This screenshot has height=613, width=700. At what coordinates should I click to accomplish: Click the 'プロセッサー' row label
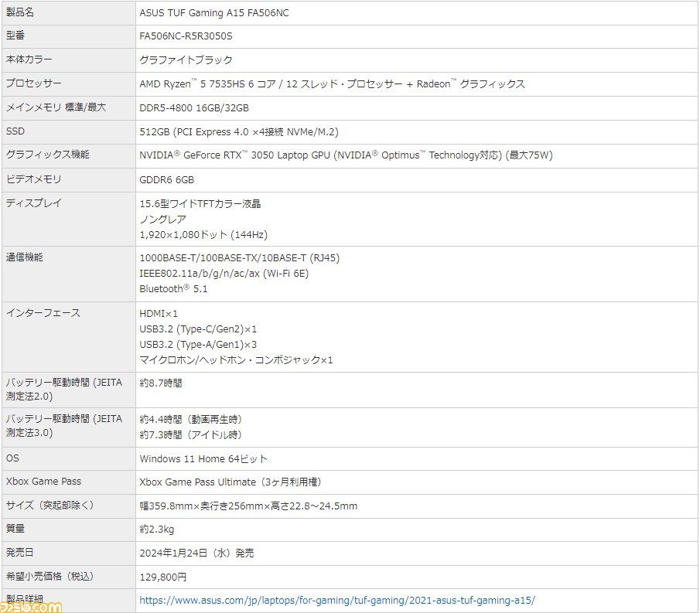tap(33, 83)
